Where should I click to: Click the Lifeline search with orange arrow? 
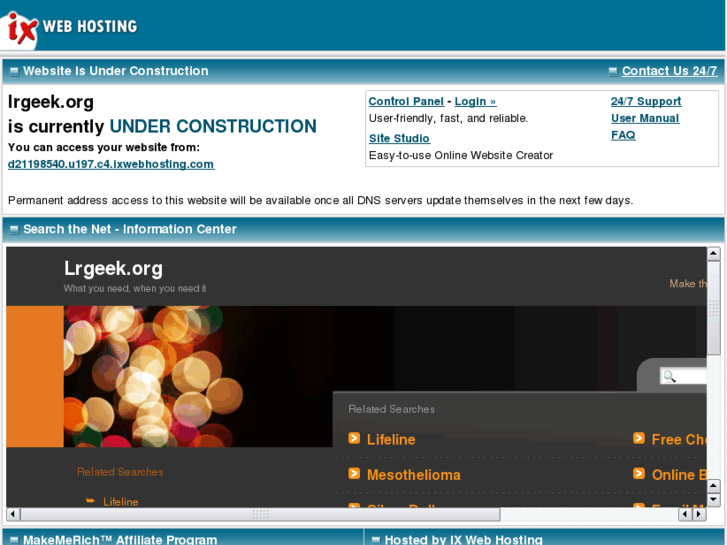pyautogui.click(x=391, y=439)
